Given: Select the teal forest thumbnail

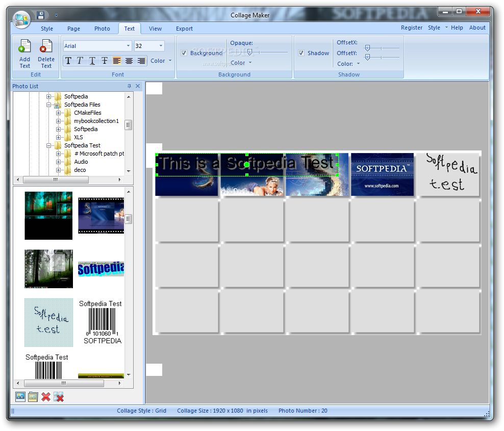Looking at the screenshot, I should (48, 216).
